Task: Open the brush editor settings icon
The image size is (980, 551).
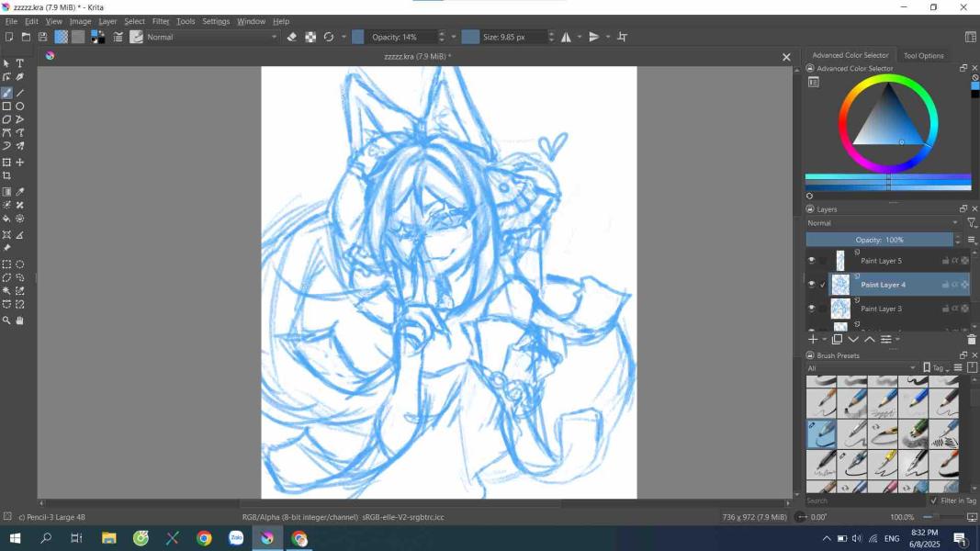Action: [118, 37]
